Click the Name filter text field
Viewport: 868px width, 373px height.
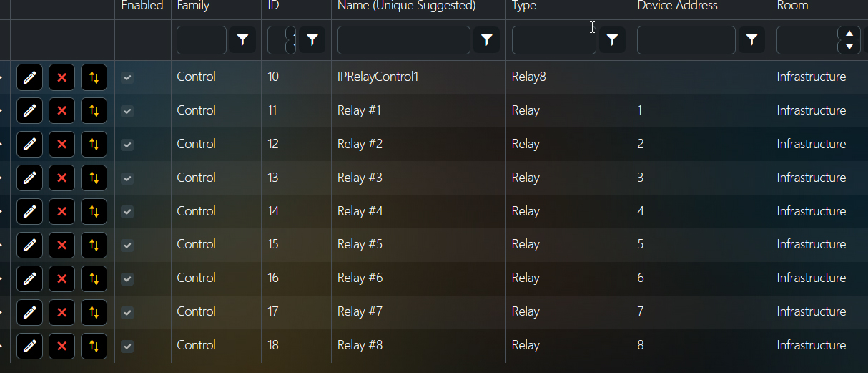pos(404,40)
